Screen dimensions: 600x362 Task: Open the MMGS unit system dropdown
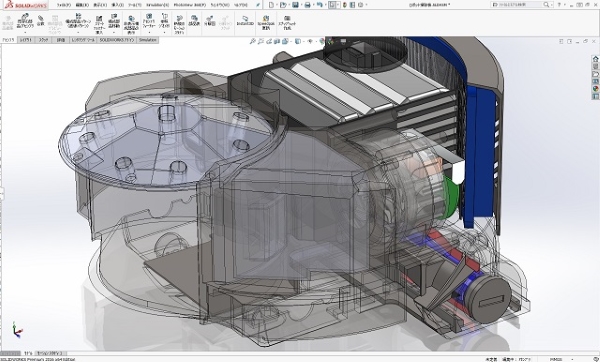pyautogui.click(x=572, y=359)
